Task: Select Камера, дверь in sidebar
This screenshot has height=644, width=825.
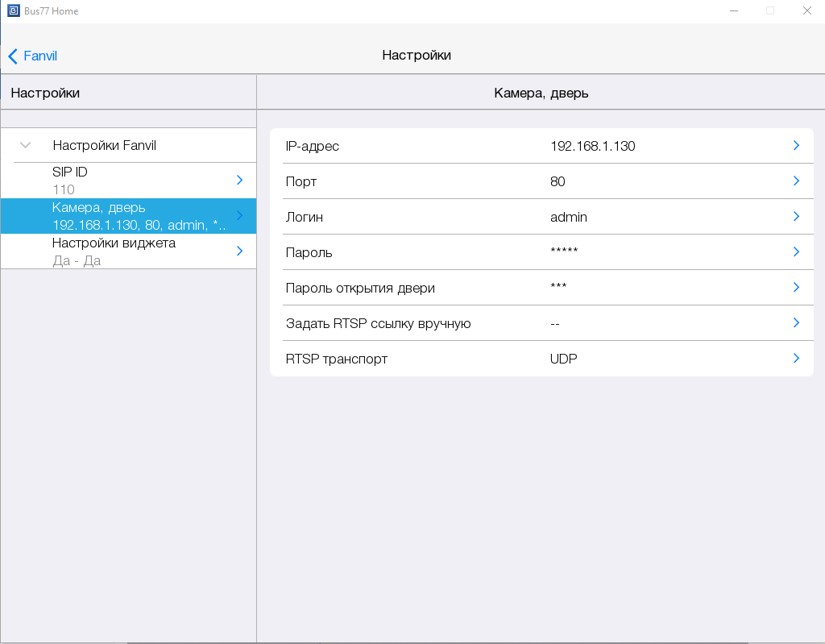Action: point(129,216)
